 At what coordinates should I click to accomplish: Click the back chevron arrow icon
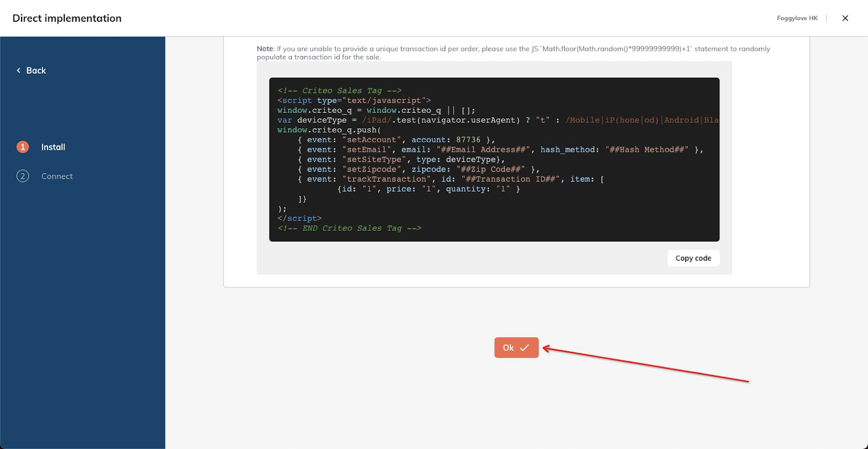pos(18,71)
